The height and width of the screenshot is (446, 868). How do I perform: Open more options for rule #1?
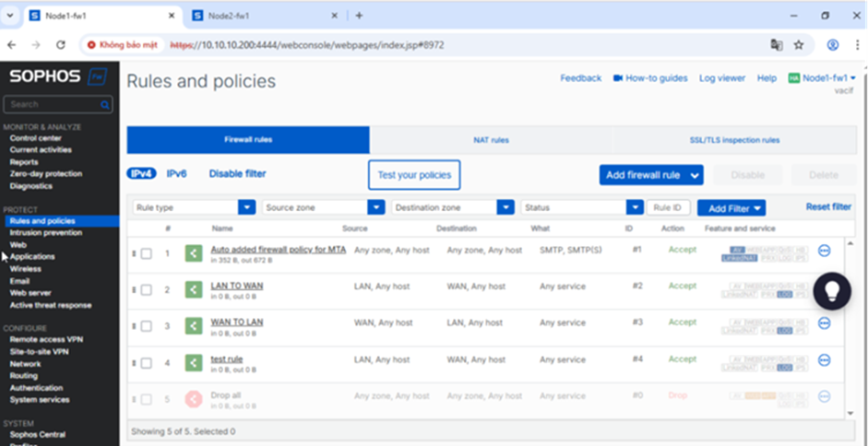coord(825,251)
